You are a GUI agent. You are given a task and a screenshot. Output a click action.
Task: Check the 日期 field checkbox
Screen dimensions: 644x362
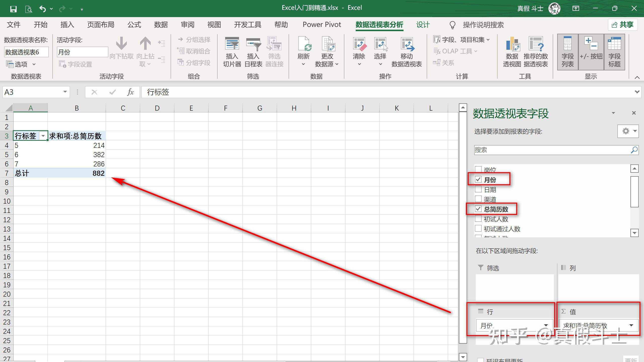point(478,189)
